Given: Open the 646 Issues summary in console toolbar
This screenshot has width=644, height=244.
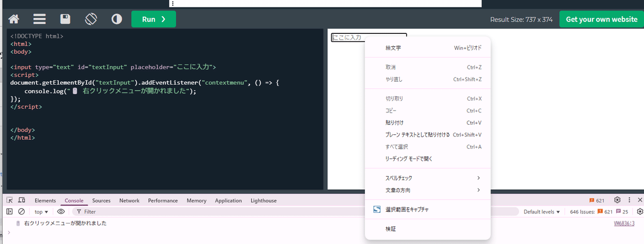Looking at the screenshot, I should [599, 212].
